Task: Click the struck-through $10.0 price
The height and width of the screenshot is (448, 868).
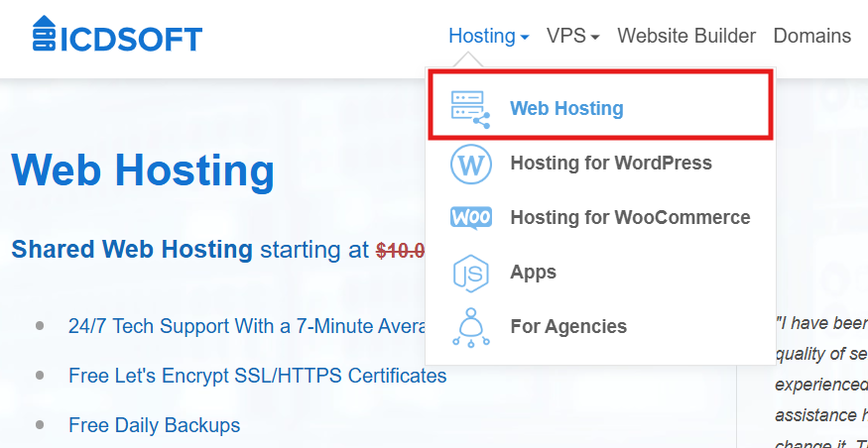Action: click(400, 250)
